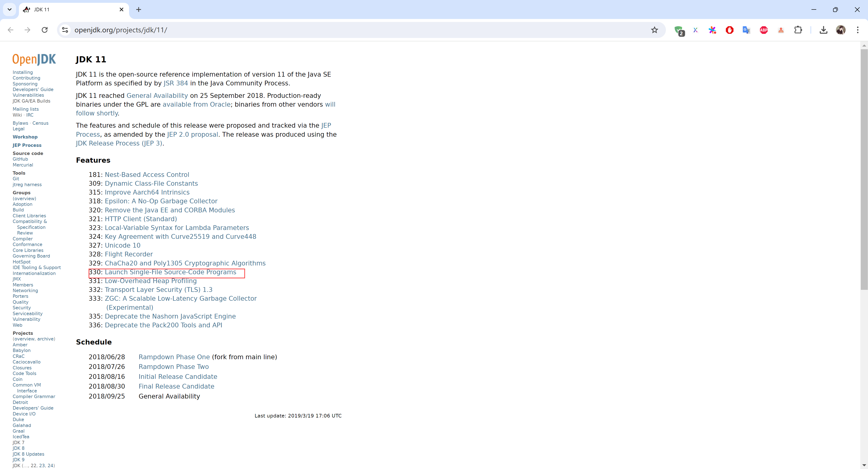Bookmark this page with star icon

654,30
